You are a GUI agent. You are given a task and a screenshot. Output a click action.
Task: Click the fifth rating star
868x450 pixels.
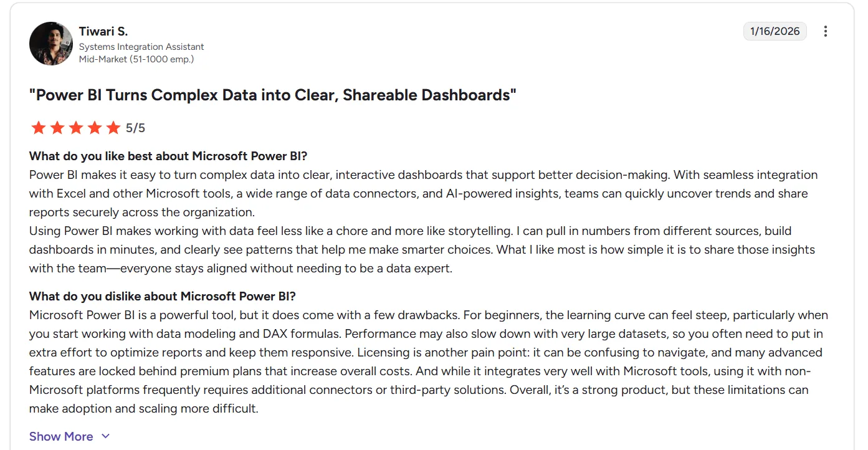[113, 128]
